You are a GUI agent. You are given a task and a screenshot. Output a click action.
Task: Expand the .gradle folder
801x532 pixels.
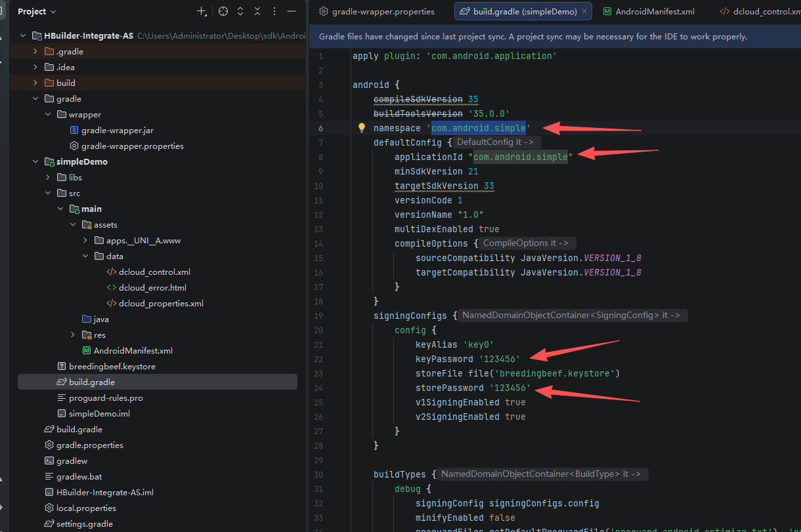(35, 51)
